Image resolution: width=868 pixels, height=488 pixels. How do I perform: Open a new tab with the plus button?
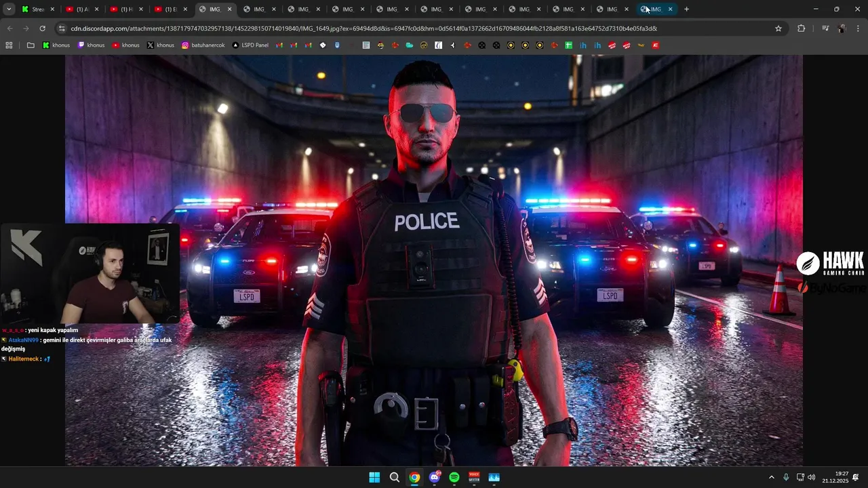(686, 9)
